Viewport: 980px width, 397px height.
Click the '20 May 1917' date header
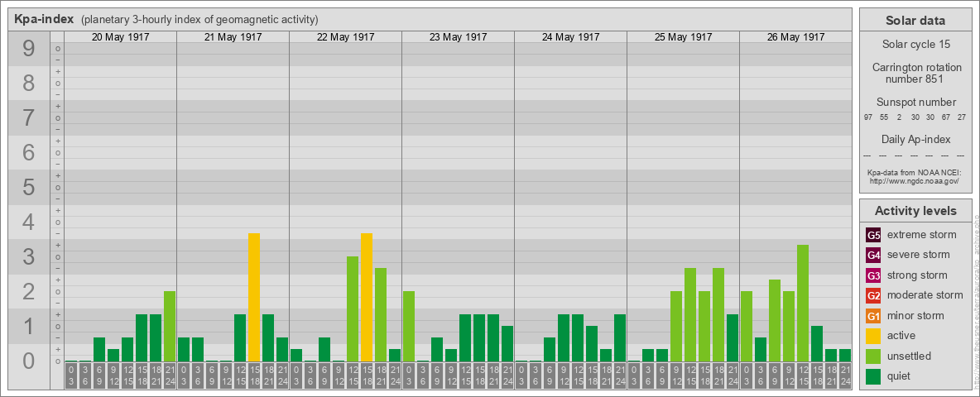(121, 37)
